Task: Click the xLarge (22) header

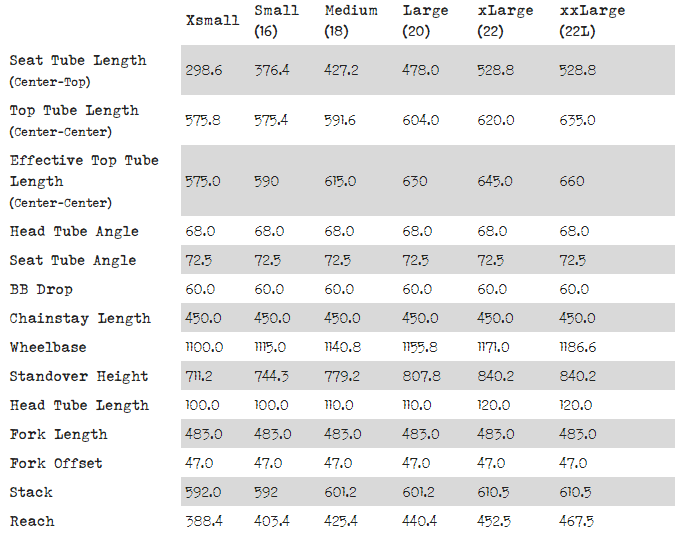Action: click(x=505, y=20)
